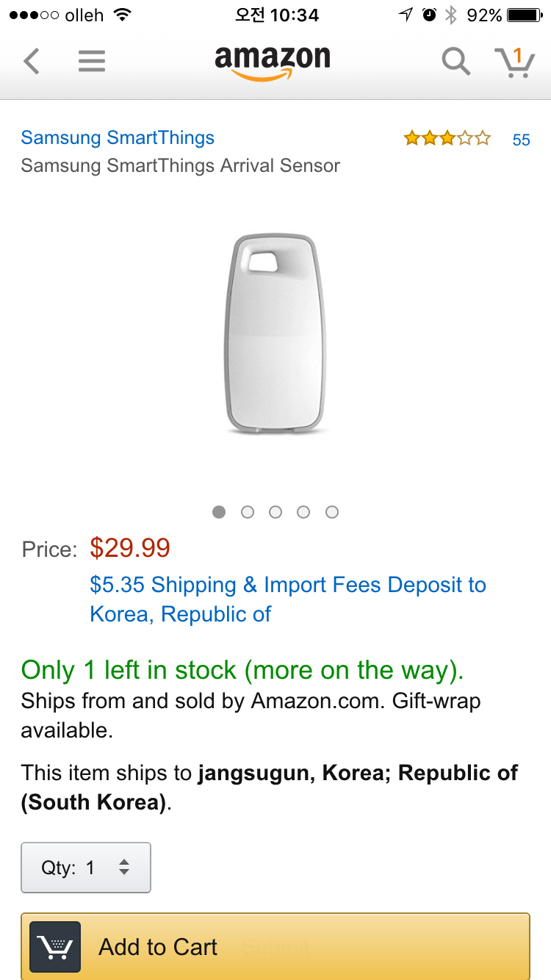
Task: Open Shipping & Import Fees Deposit details
Action: pyautogui.click(x=287, y=599)
